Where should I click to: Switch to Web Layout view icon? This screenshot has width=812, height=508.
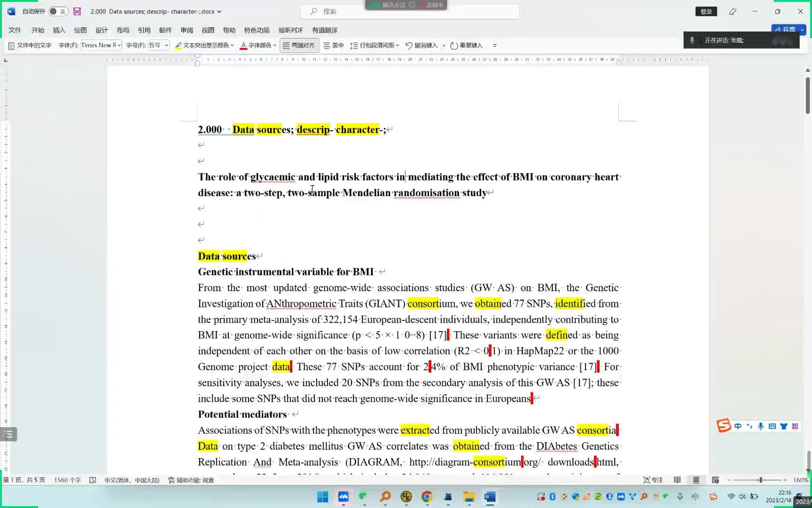tap(715, 480)
